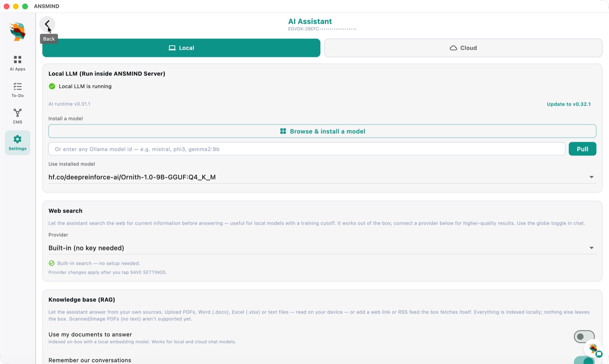Update AI runtime to v0.32.1
Screen dimensions: 609x364
[569, 104]
